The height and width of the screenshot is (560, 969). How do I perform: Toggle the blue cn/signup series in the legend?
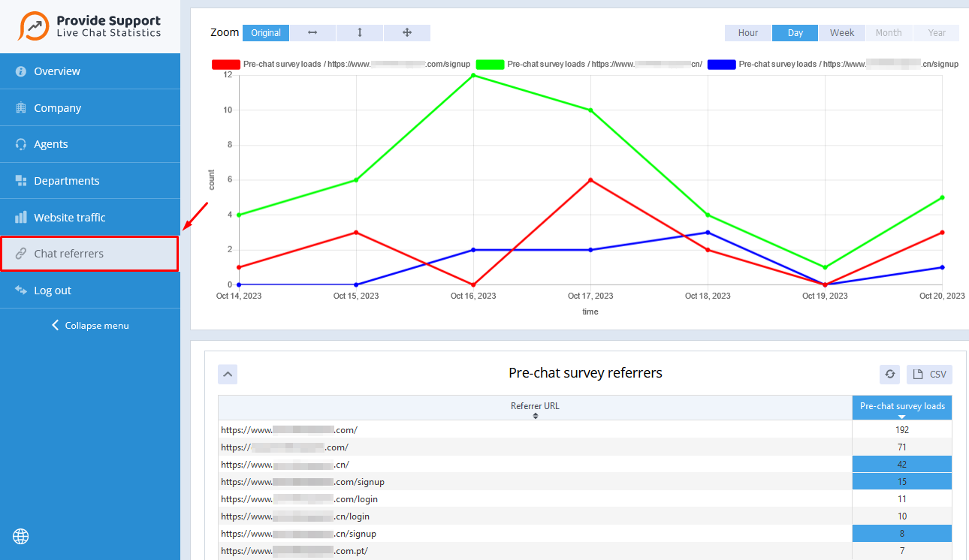[x=721, y=64]
